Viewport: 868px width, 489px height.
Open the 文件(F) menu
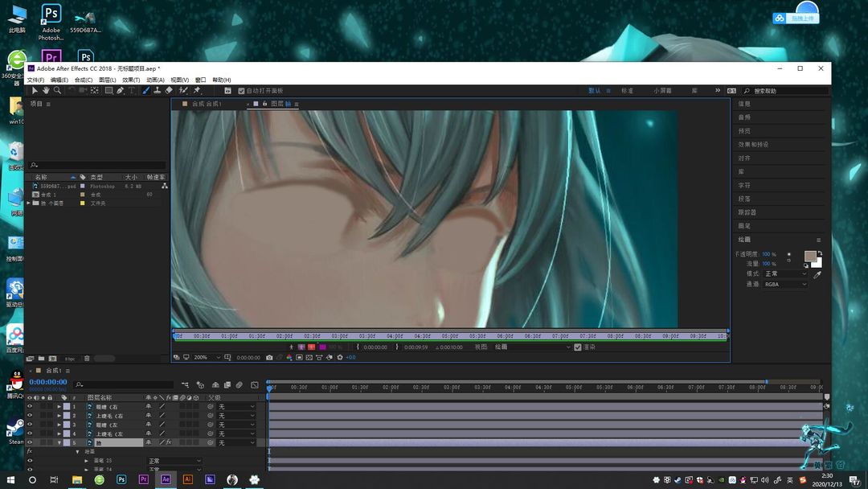click(36, 80)
